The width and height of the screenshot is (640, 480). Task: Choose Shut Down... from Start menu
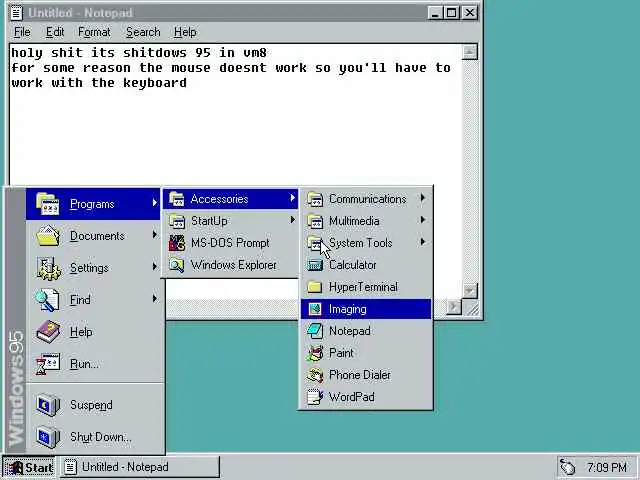(x=96, y=437)
